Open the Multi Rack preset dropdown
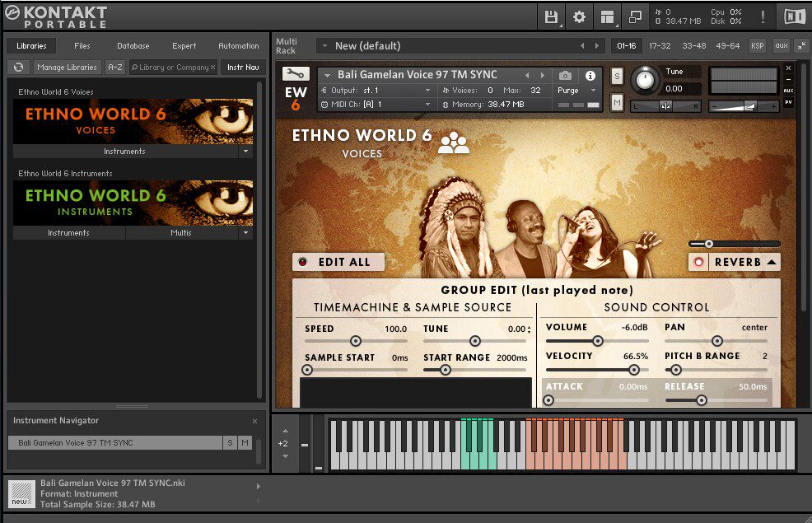Screen dimensions: 812x523 coord(324,46)
